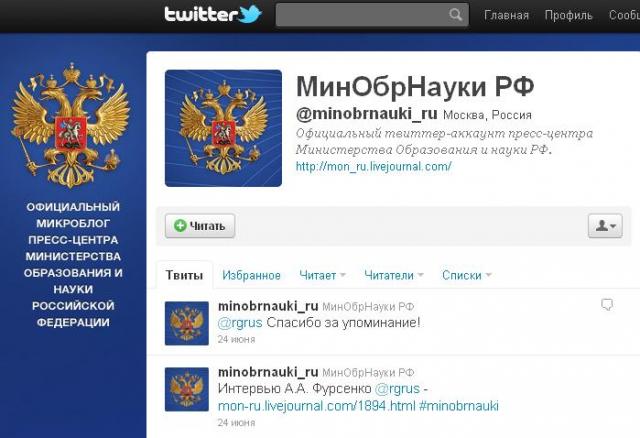This screenshot has width=640, height=438.
Task: Click the reply bubble icon on first tweet
Action: point(607,305)
